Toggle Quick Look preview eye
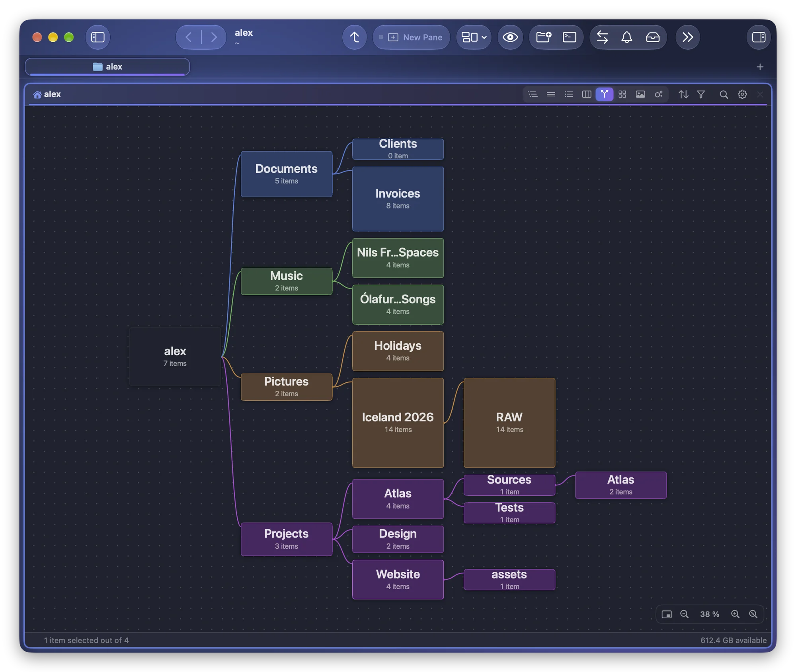The width and height of the screenshot is (796, 672). click(510, 37)
